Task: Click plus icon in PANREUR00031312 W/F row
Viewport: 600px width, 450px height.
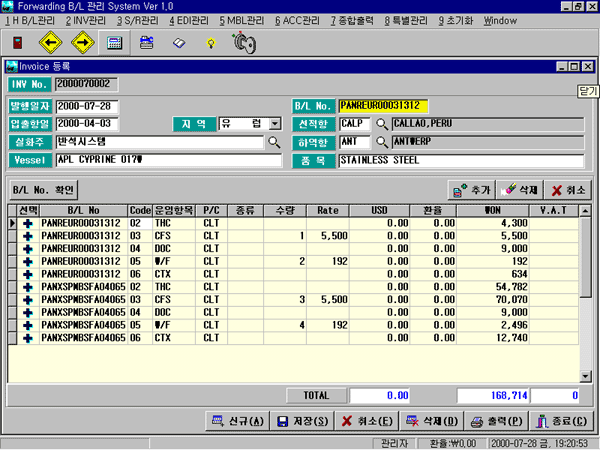Action: (x=28, y=262)
